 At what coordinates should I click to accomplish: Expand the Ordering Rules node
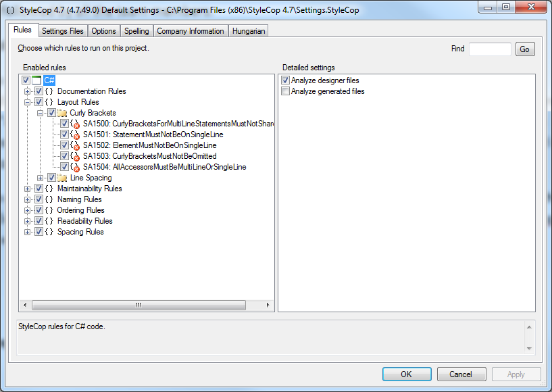[x=27, y=211]
